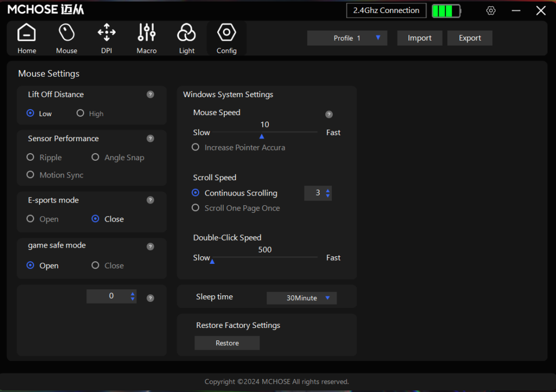Adjust the Double-Click Speed slider

pos(213,261)
